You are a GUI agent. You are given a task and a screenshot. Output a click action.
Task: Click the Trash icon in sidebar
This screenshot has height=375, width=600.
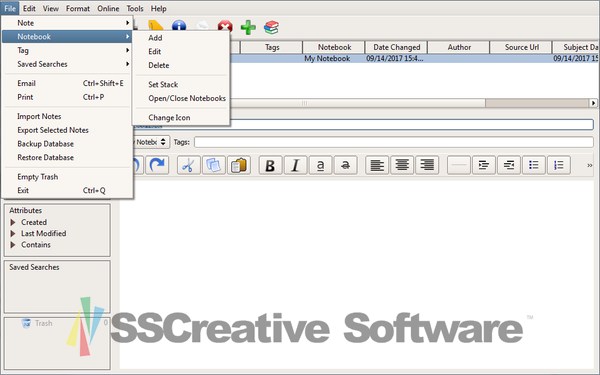[x=26, y=323]
